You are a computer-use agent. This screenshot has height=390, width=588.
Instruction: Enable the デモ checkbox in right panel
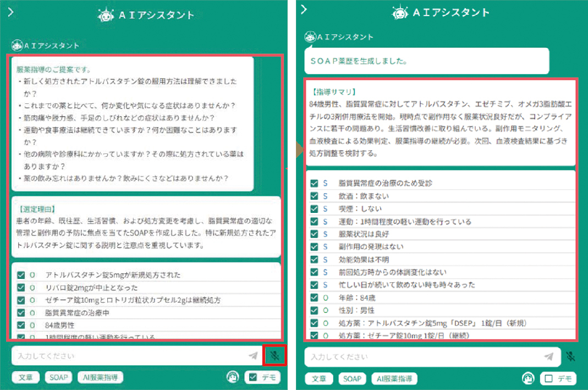(x=548, y=378)
